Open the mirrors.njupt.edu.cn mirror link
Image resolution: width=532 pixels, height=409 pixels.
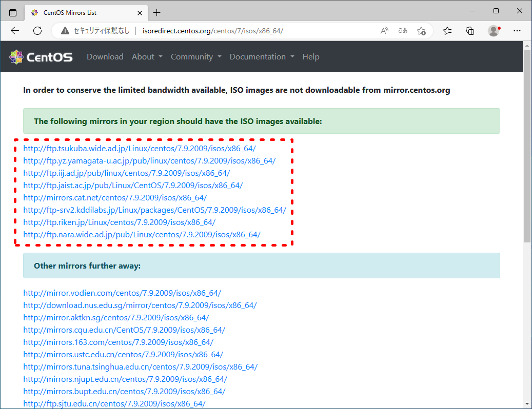point(125,379)
